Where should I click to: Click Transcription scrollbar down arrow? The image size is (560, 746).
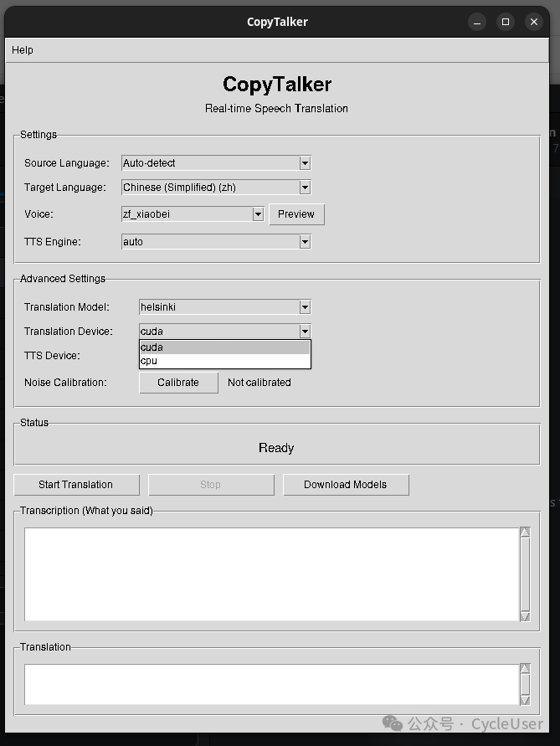click(x=525, y=616)
